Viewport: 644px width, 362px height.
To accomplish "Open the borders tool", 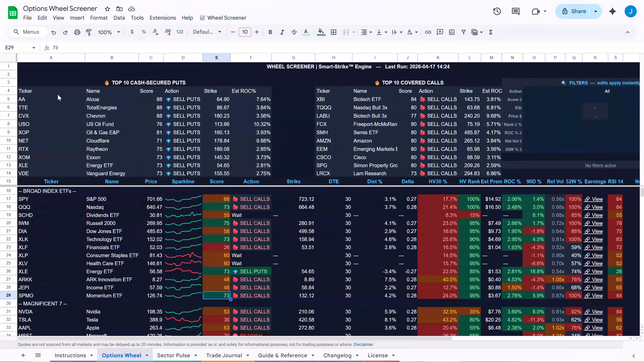I will pos(334,32).
